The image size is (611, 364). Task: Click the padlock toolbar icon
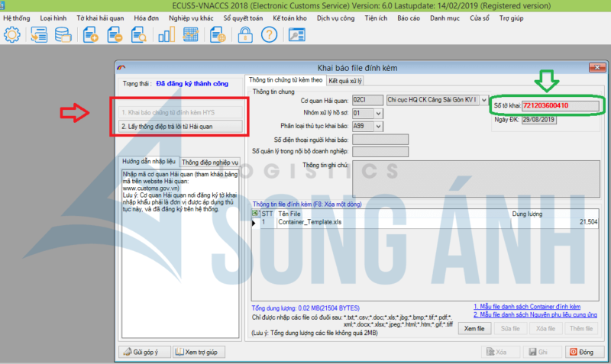point(245,34)
